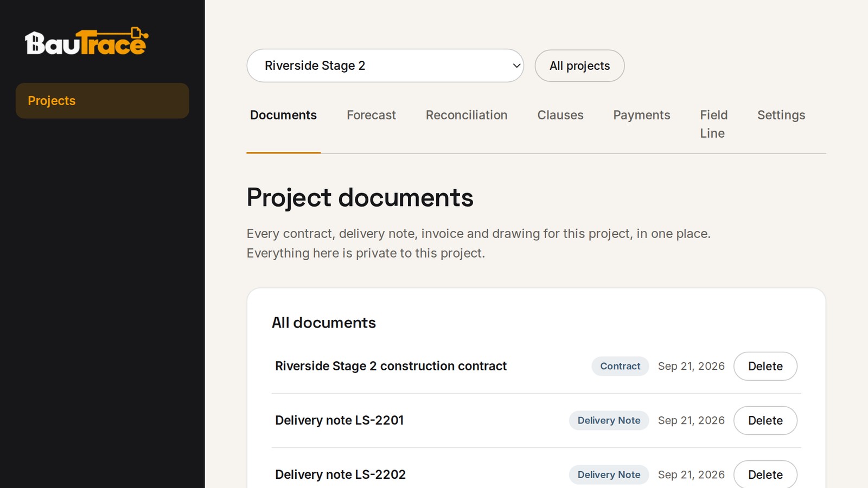
Task: Click the Delivery Note badge for LS-2202
Action: [x=609, y=474]
